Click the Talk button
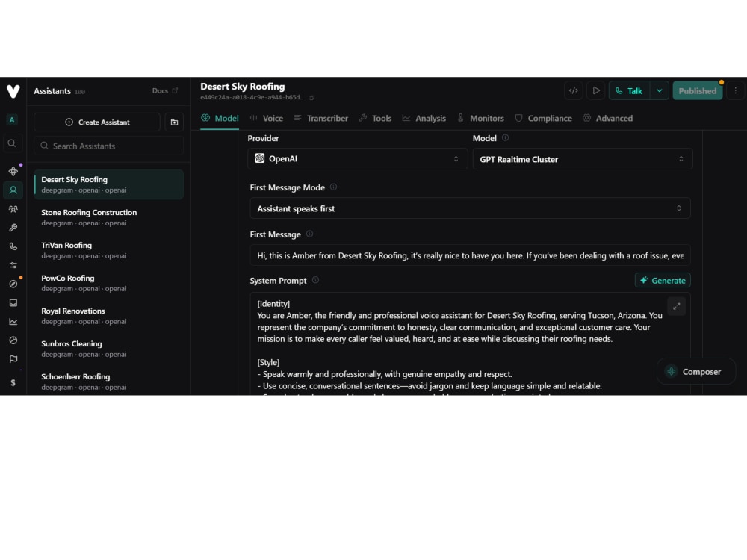The image size is (747, 560). (629, 90)
